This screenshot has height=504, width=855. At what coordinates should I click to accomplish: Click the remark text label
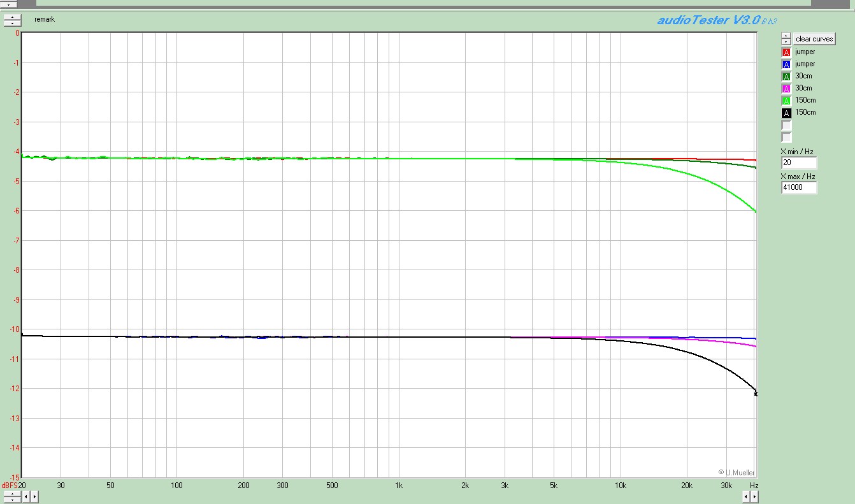pyautogui.click(x=45, y=20)
